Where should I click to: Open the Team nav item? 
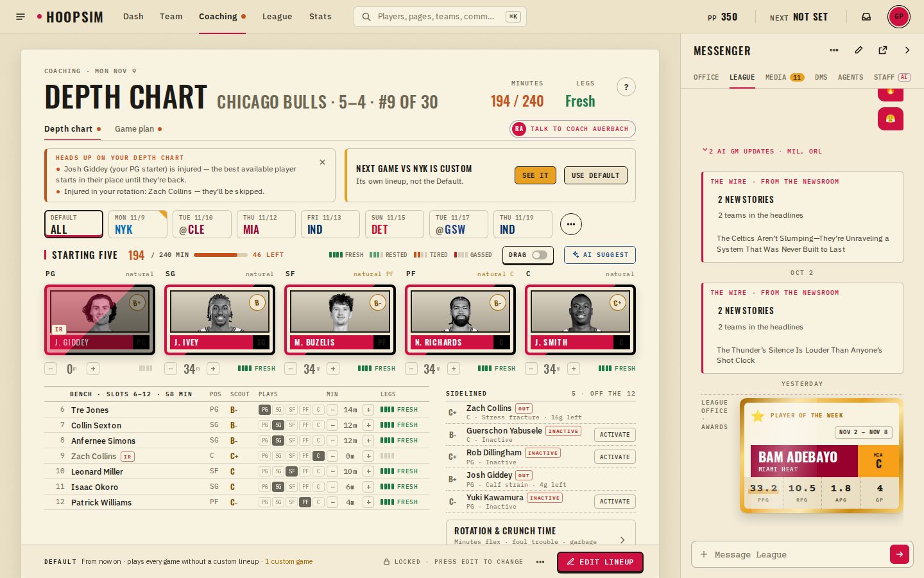[171, 17]
